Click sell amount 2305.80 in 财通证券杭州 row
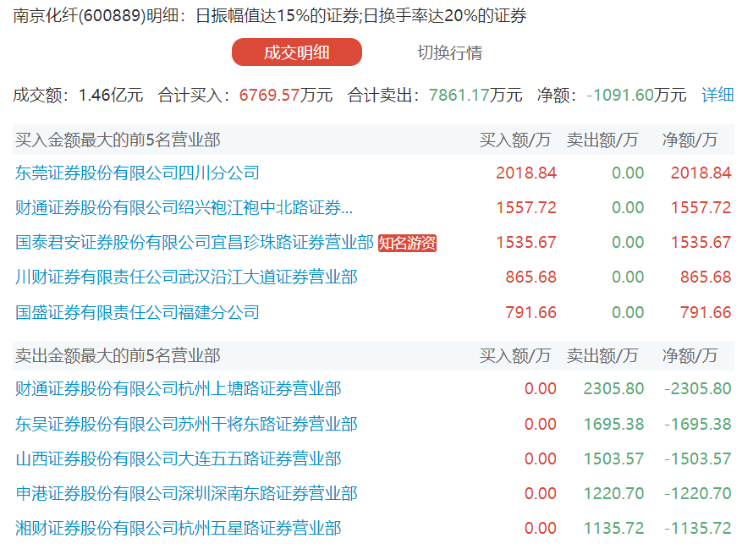Image resolution: width=753 pixels, height=560 pixels. pos(613,388)
